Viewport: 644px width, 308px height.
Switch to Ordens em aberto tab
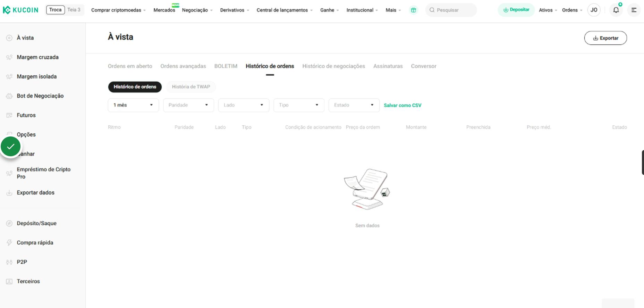130,66
